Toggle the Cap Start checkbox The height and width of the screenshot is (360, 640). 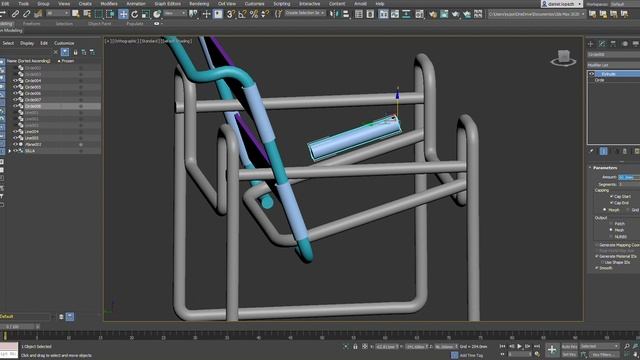pyautogui.click(x=611, y=196)
